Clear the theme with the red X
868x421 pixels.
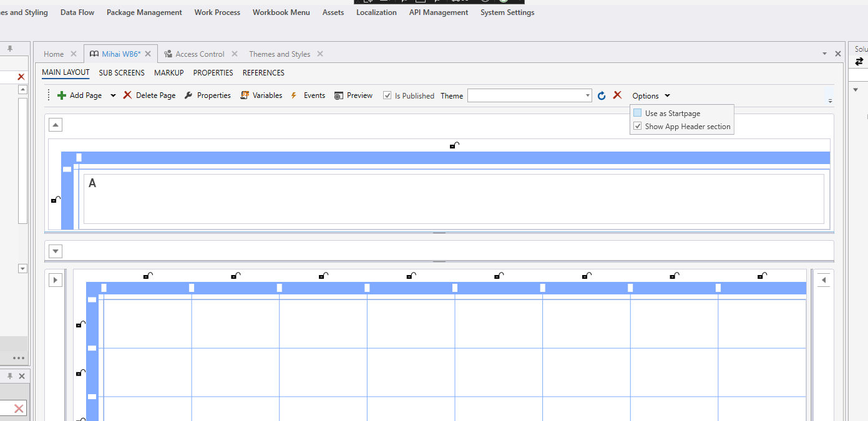click(x=617, y=95)
